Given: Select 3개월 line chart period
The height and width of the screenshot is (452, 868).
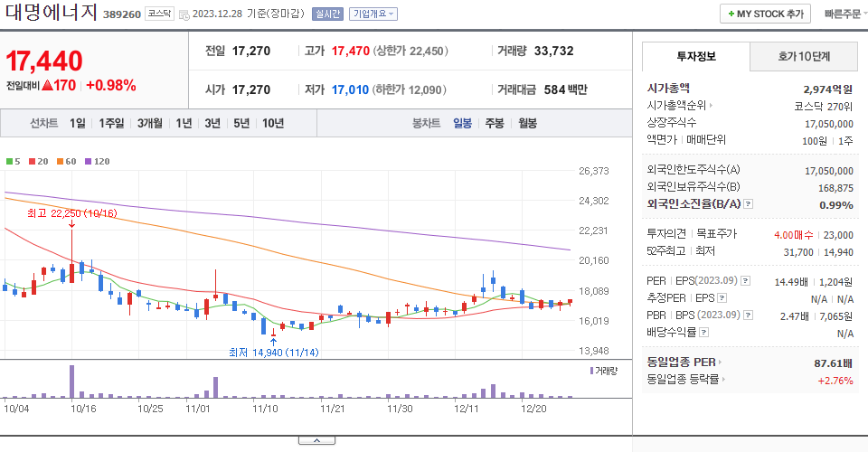Looking at the screenshot, I should 149,123.
